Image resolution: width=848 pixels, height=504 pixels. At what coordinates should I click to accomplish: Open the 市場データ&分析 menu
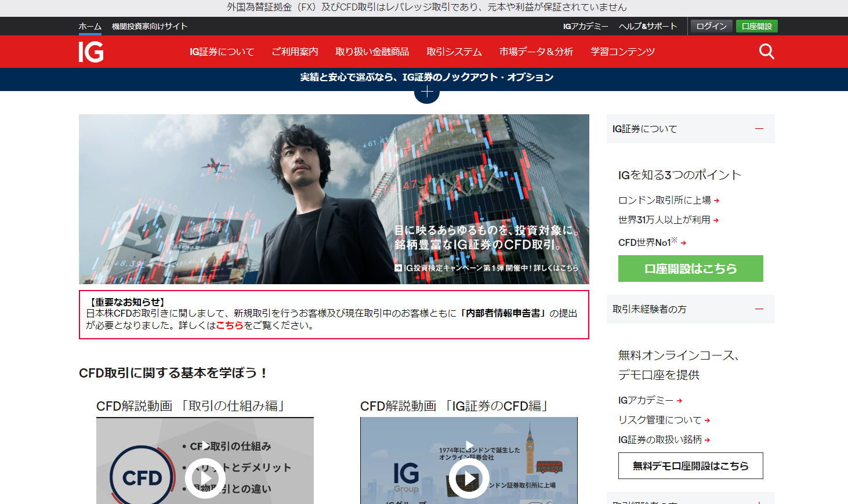pyautogui.click(x=536, y=52)
